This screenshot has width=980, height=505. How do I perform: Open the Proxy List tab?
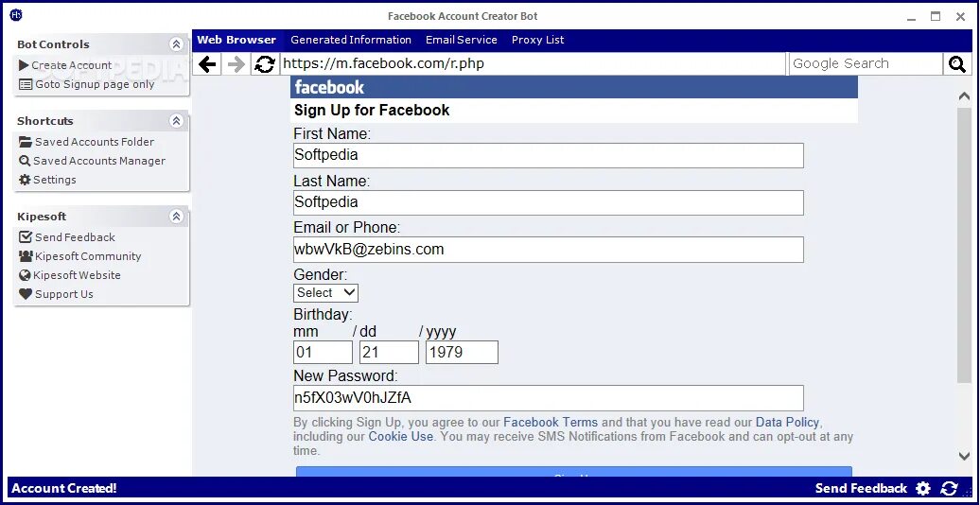point(537,40)
